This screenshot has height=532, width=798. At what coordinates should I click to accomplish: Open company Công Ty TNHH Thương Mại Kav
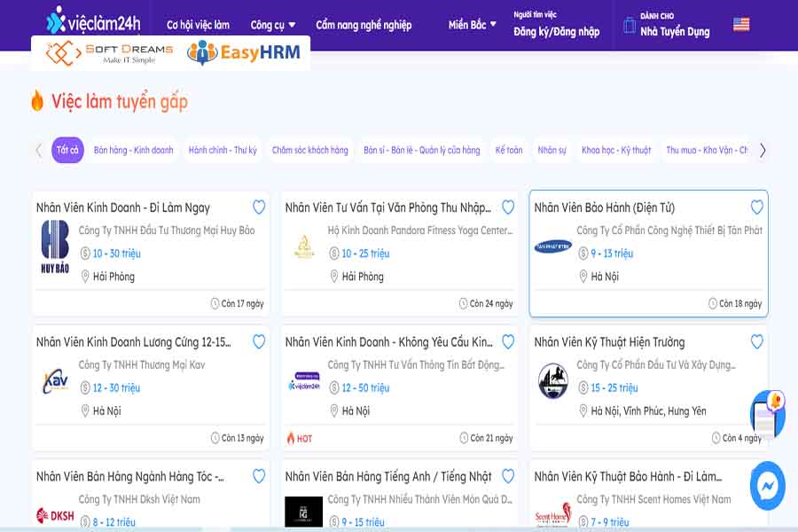click(142, 364)
